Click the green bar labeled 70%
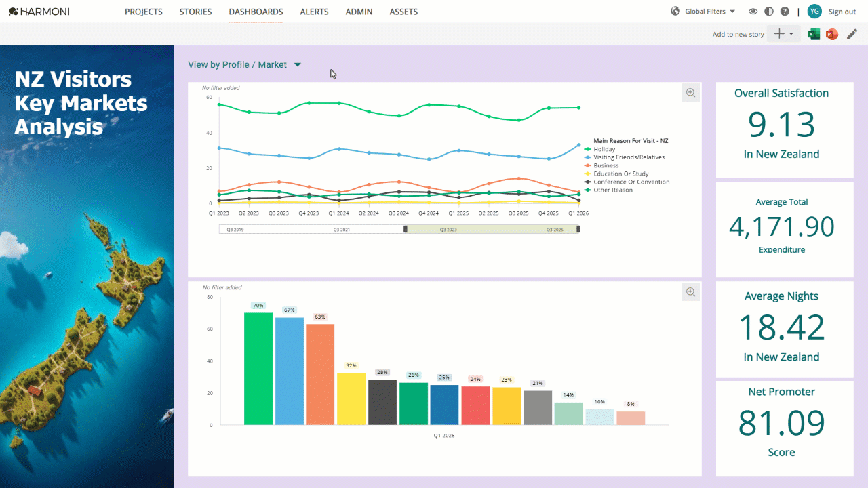This screenshot has width=868, height=488. (x=258, y=369)
